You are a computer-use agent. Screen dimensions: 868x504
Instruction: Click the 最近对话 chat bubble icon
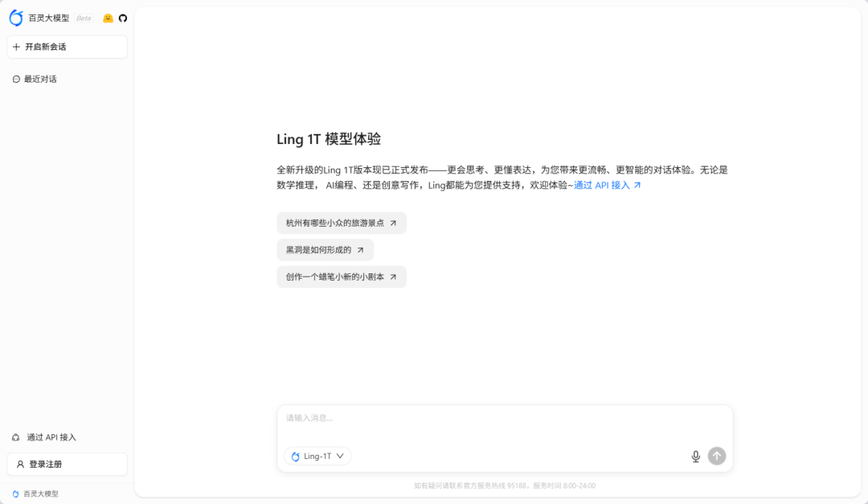pos(15,79)
